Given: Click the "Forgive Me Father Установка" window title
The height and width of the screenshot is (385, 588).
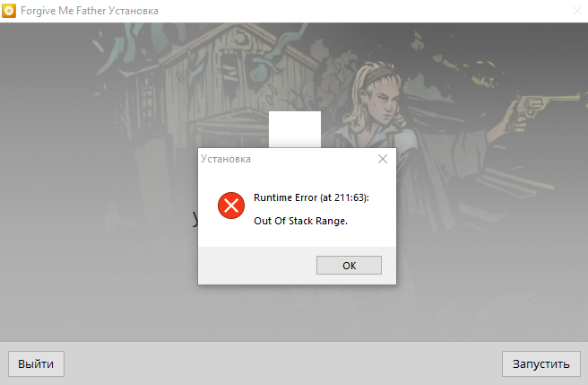Looking at the screenshot, I should [x=90, y=11].
